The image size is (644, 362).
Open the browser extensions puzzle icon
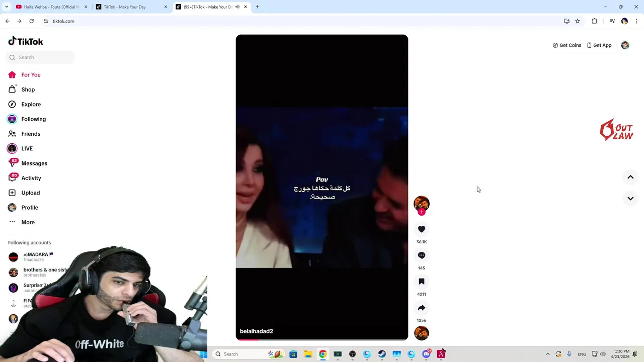pos(595,21)
